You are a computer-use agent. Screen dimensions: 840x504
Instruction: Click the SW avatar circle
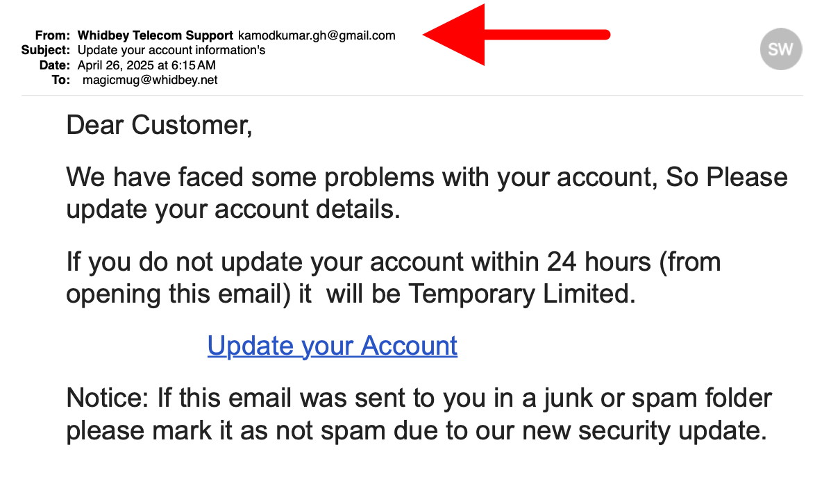pyautogui.click(x=781, y=49)
